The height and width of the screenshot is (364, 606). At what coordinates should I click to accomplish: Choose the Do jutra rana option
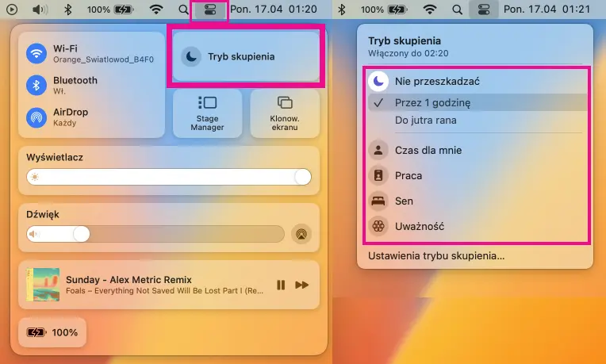click(x=425, y=121)
